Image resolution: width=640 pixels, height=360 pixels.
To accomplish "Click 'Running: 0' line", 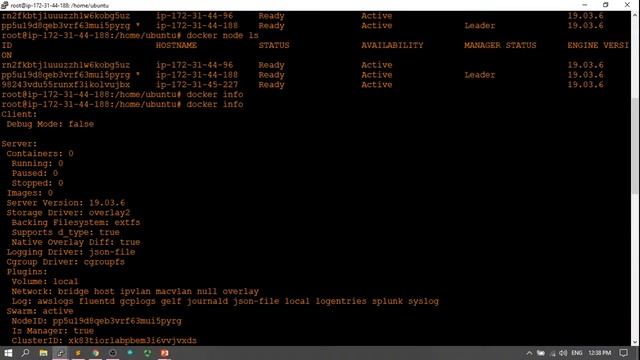I will [37, 163].
